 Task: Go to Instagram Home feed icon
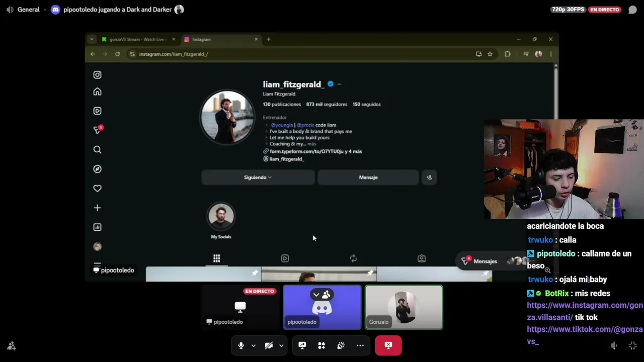click(97, 92)
